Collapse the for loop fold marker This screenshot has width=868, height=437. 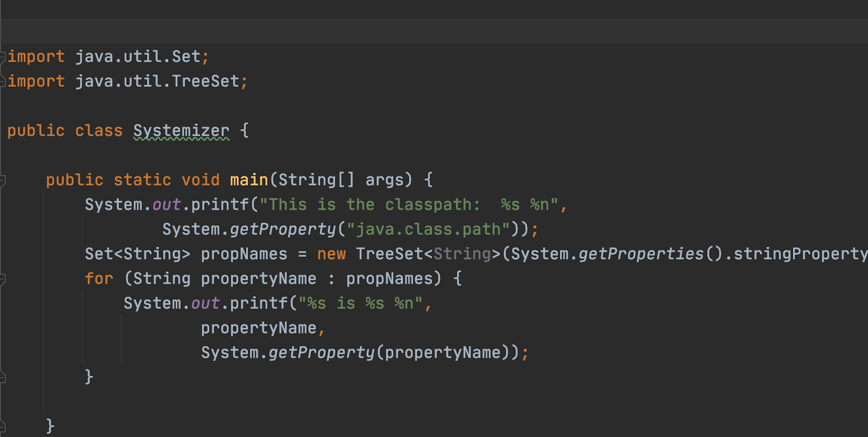pos(2,279)
